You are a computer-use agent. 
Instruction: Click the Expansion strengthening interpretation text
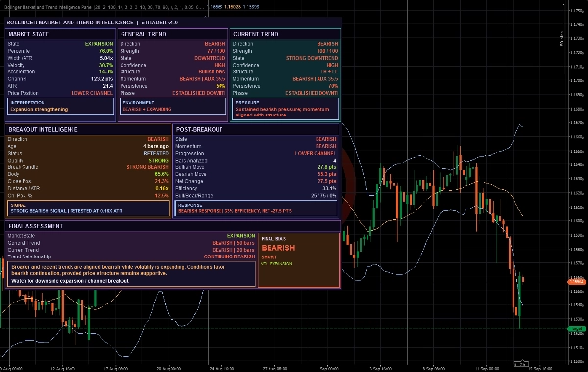point(39,109)
